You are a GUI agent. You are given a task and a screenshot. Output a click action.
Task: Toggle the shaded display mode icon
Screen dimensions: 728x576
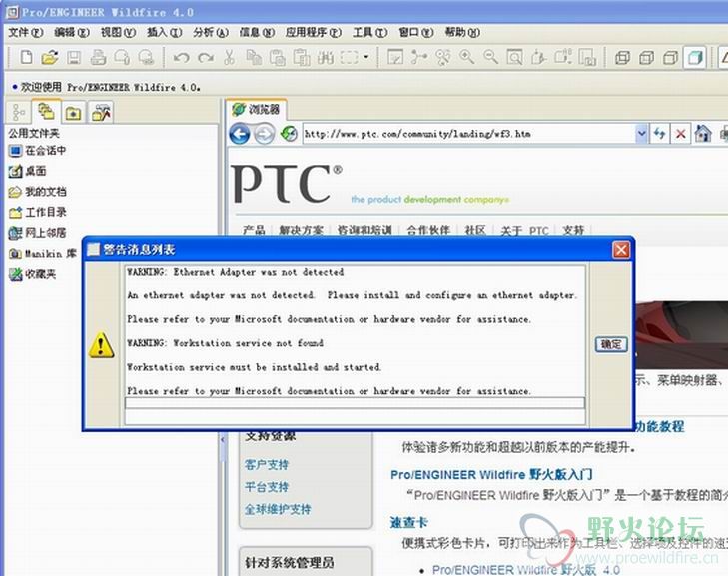[x=695, y=58]
